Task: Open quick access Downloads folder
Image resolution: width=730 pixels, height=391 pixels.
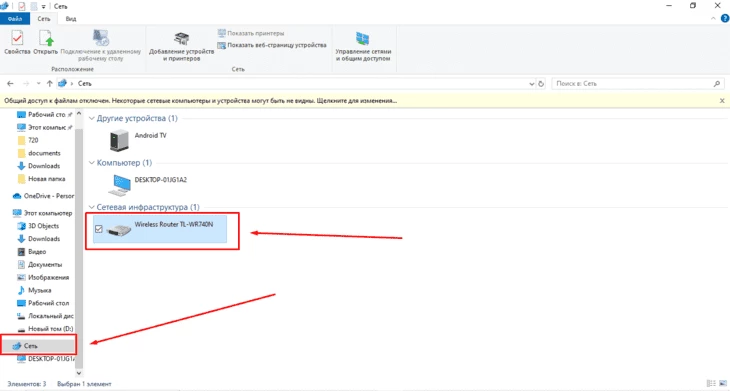Action: tap(39, 166)
